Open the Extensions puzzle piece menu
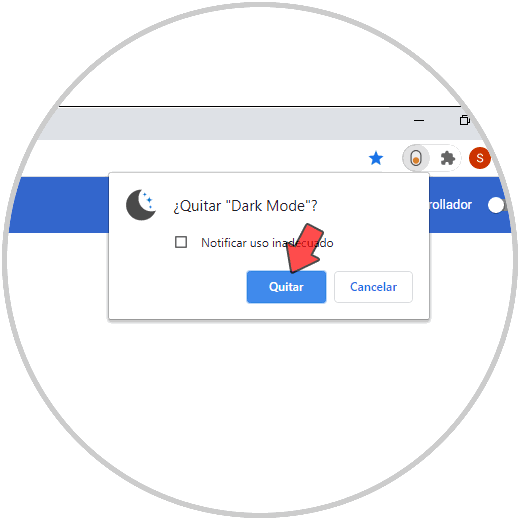This screenshot has width=520, height=520. coord(448,158)
